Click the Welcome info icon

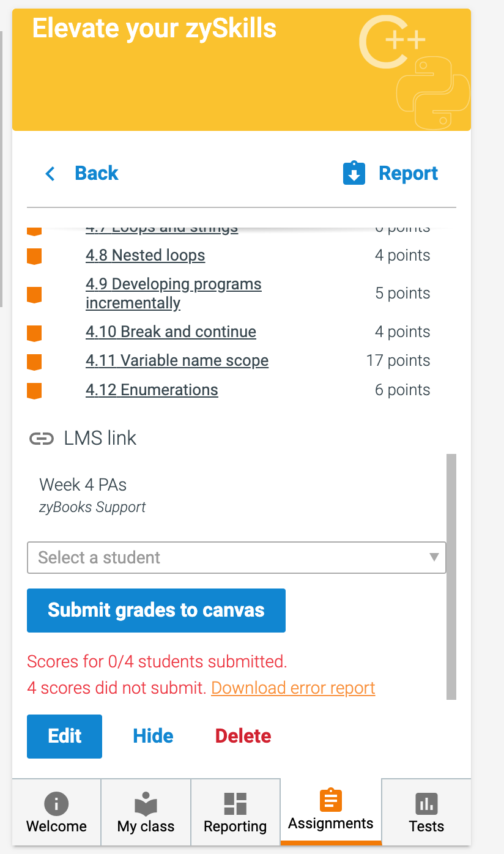coord(56,804)
